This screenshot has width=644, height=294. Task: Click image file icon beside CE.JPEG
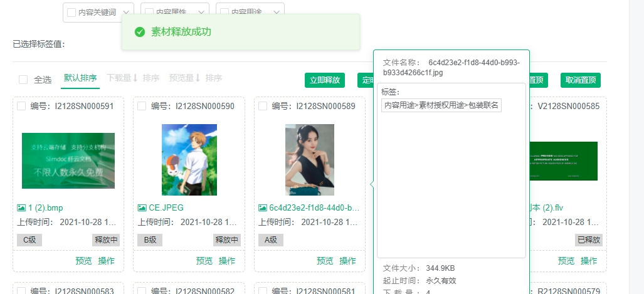click(142, 207)
